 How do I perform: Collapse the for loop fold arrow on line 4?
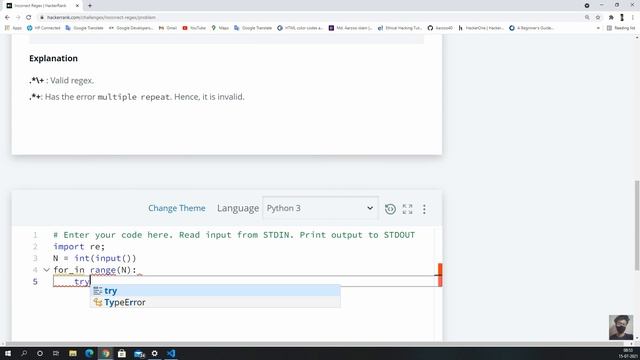[x=47, y=270]
